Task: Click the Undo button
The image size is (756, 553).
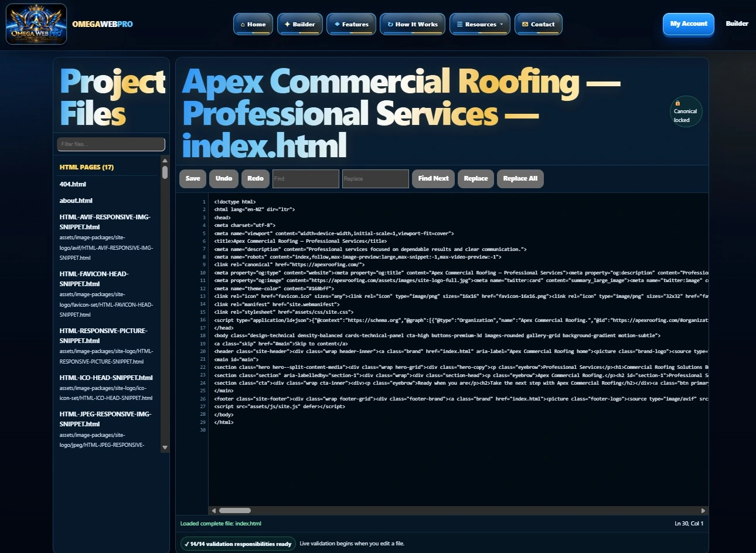Action: (224, 179)
